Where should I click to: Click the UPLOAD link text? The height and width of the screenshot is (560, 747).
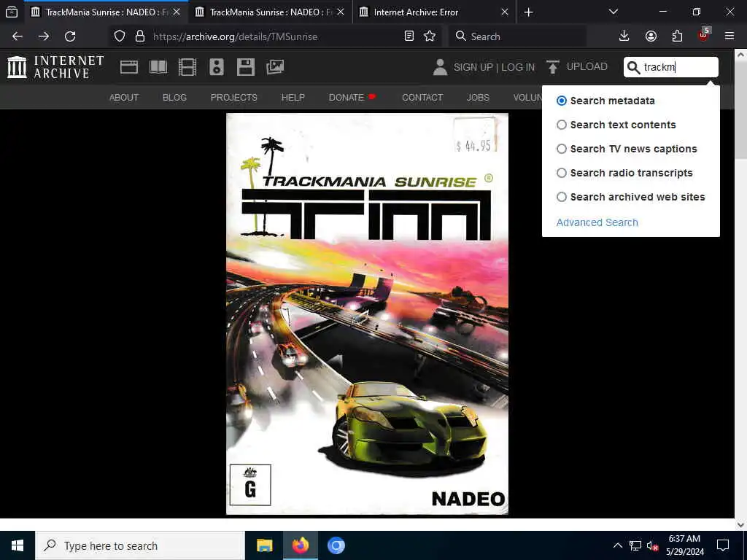(x=587, y=66)
